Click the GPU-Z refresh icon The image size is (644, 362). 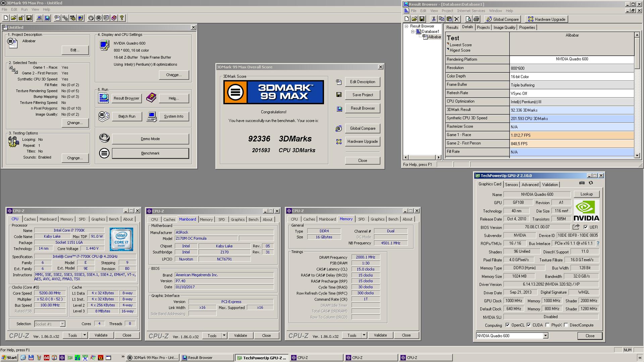coord(591,183)
